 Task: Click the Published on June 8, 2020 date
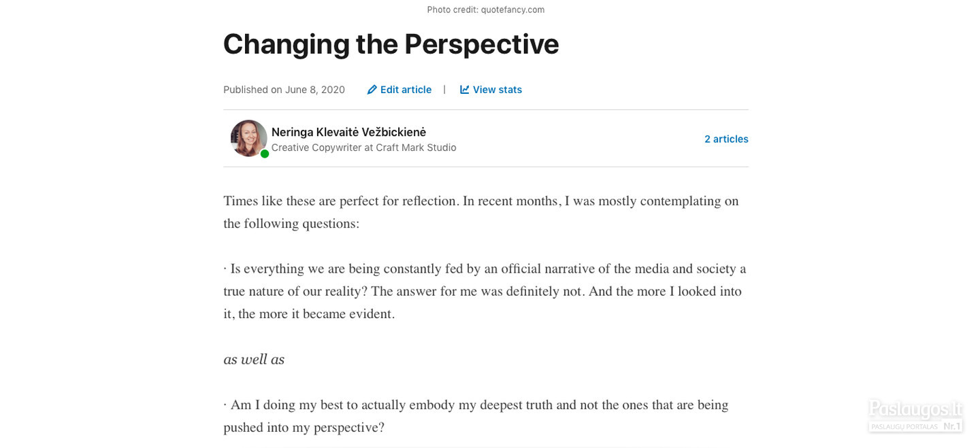coord(284,90)
